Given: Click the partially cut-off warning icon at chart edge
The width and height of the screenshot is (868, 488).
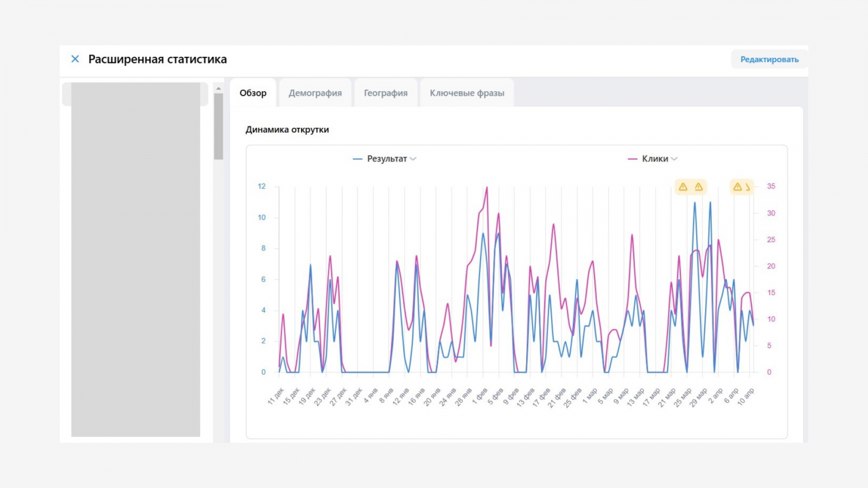Looking at the screenshot, I should pyautogui.click(x=748, y=187).
